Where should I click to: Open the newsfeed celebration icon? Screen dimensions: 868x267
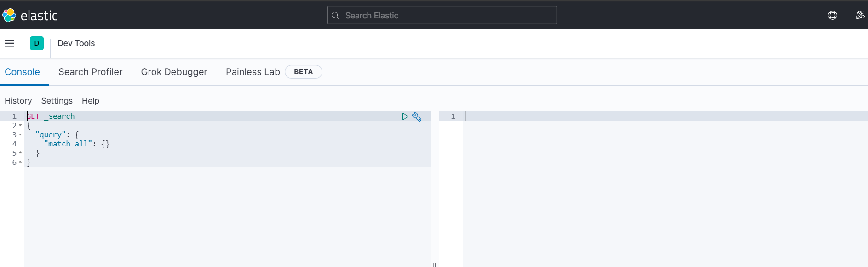pyautogui.click(x=860, y=15)
